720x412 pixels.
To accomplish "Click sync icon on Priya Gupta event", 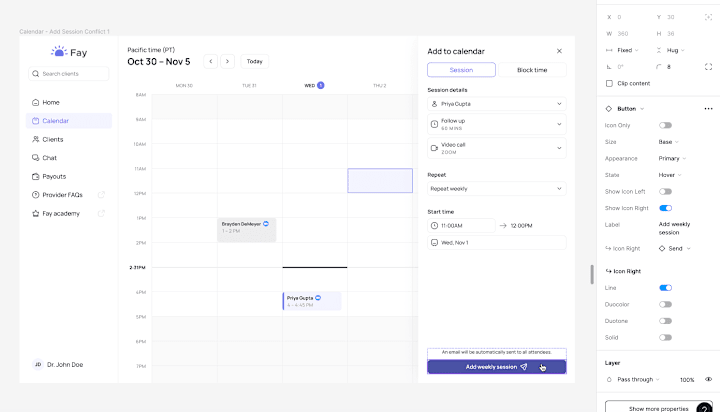I will click(x=318, y=298).
